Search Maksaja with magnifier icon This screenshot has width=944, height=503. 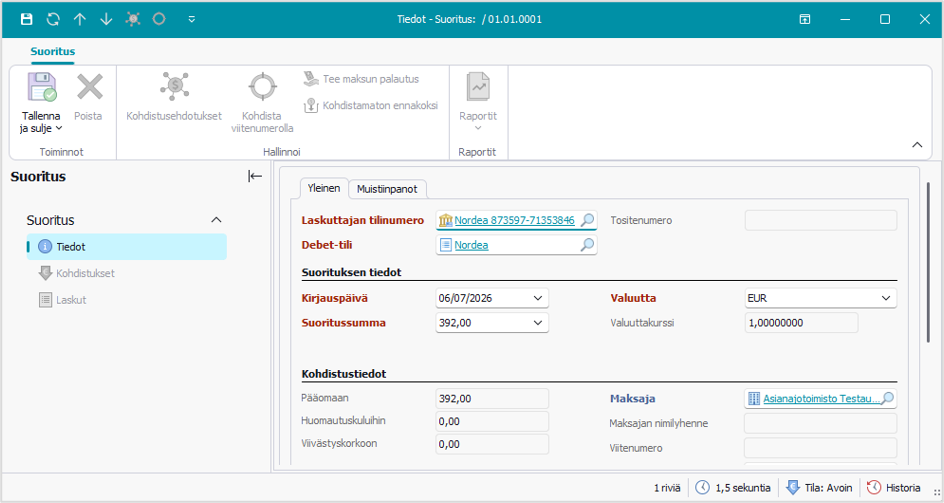coord(887,398)
